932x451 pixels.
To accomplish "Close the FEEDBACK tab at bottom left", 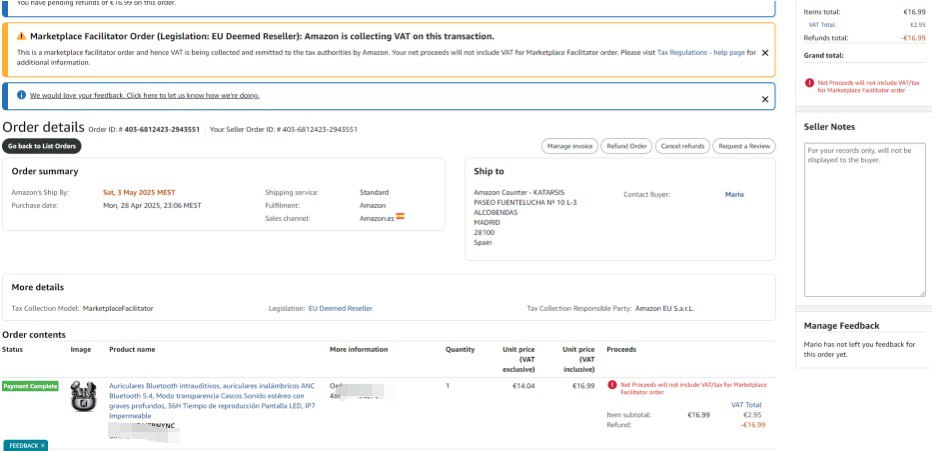I will 43,445.
